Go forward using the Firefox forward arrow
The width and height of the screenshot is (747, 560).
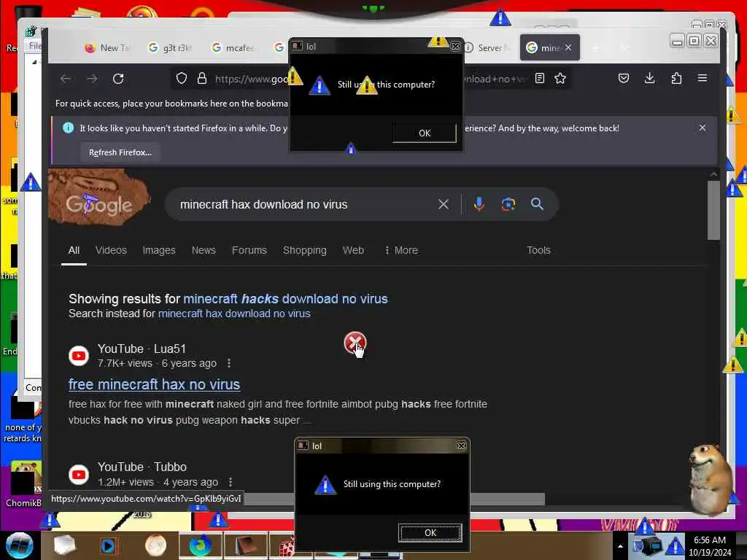(92, 79)
